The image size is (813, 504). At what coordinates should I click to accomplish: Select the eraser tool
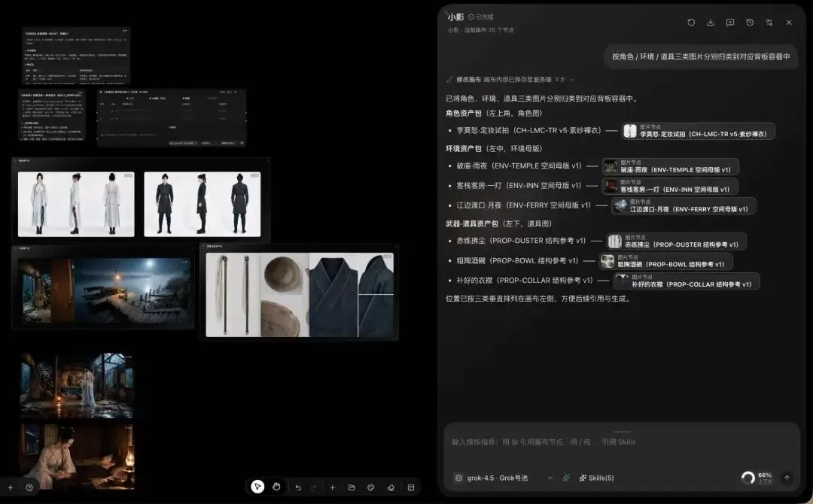391,487
